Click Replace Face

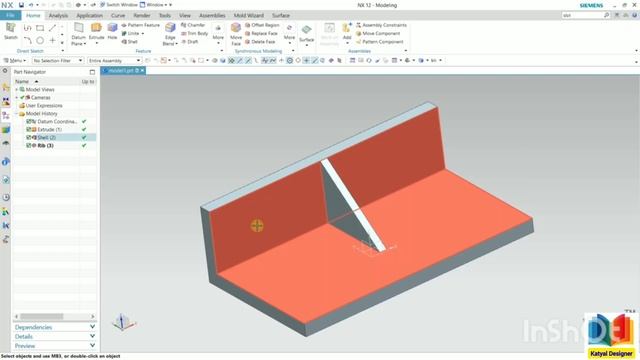[x=261, y=33]
